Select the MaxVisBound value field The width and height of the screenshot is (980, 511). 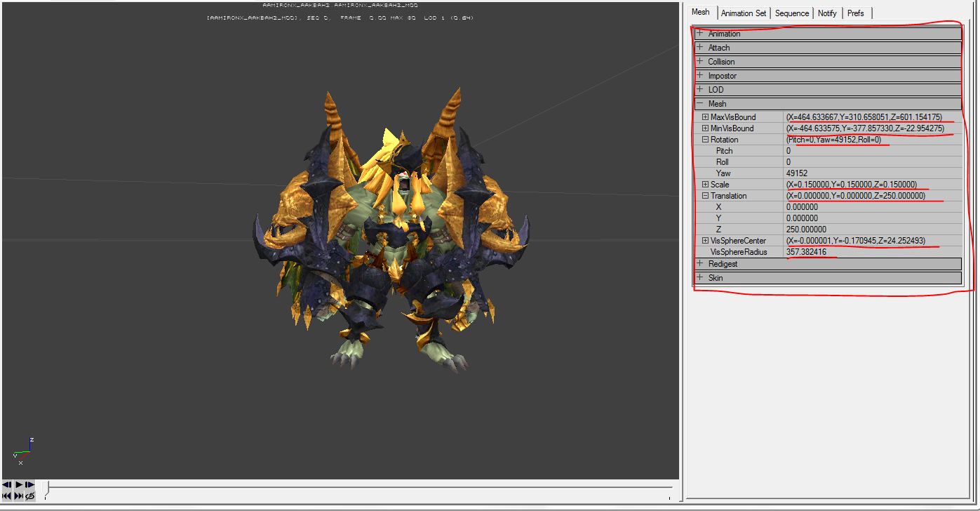tap(873, 117)
